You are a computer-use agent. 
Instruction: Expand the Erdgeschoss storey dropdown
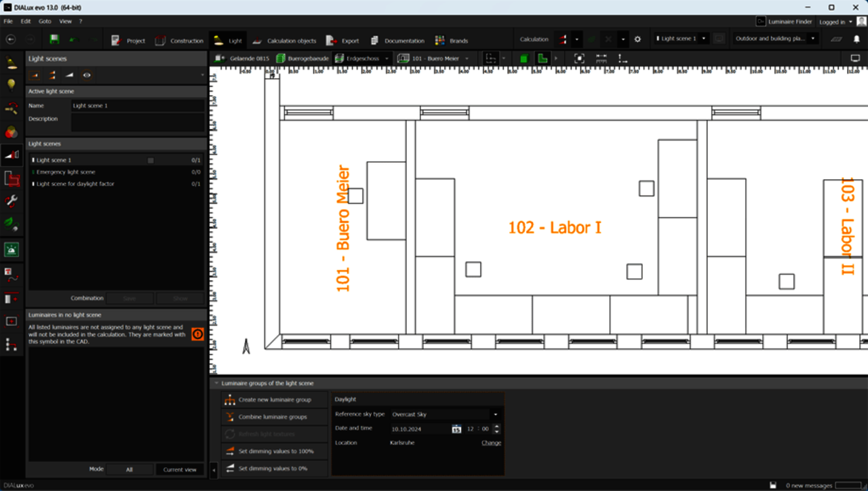[387, 59]
